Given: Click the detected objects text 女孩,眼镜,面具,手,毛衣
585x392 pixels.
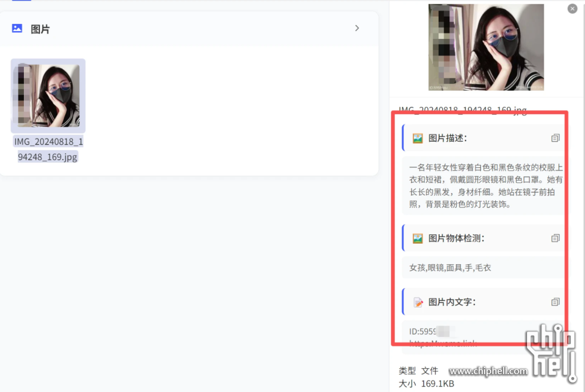Looking at the screenshot, I should 450,268.
